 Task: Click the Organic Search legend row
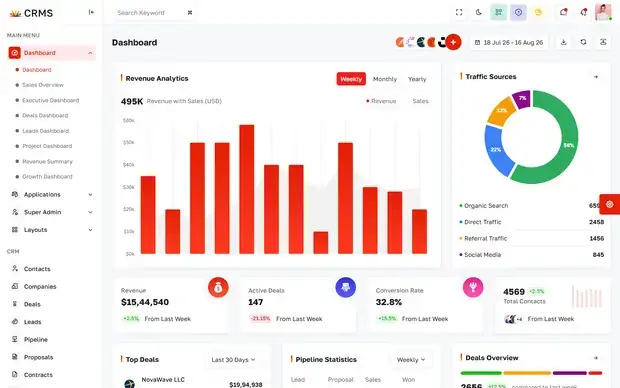tap(531, 206)
